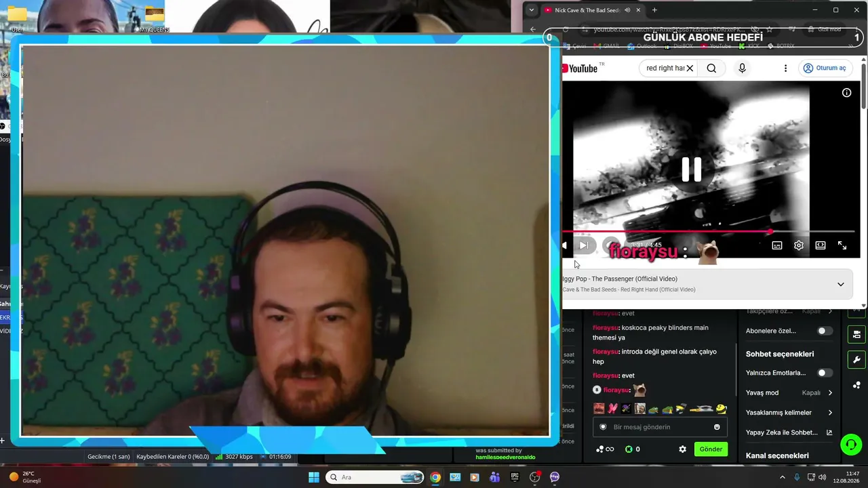
Task: Select the Nick Cave & The Bad Seeds tab
Action: pyautogui.click(x=587, y=10)
